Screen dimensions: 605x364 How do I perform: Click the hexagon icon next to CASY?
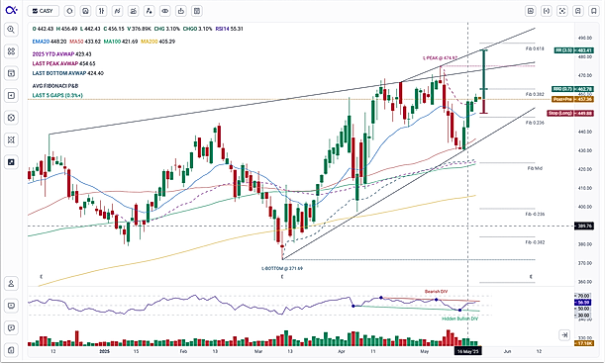point(69,11)
